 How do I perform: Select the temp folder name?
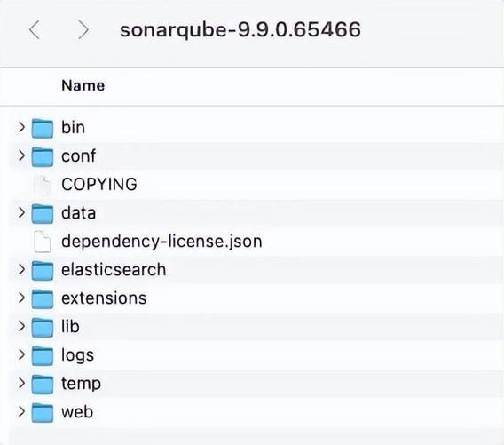point(81,384)
